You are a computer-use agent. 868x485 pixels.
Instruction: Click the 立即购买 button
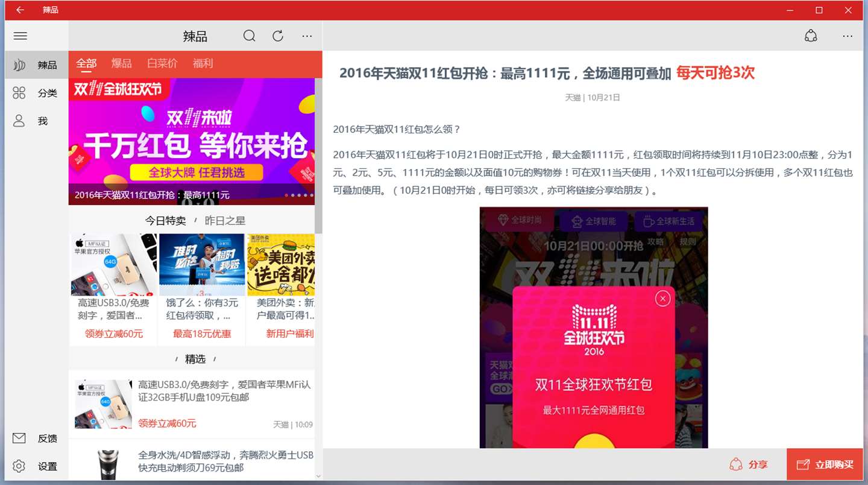[825, 464]
